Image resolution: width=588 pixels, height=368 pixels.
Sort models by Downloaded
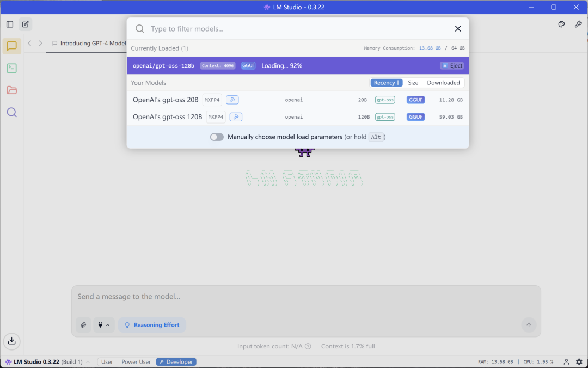443,83
